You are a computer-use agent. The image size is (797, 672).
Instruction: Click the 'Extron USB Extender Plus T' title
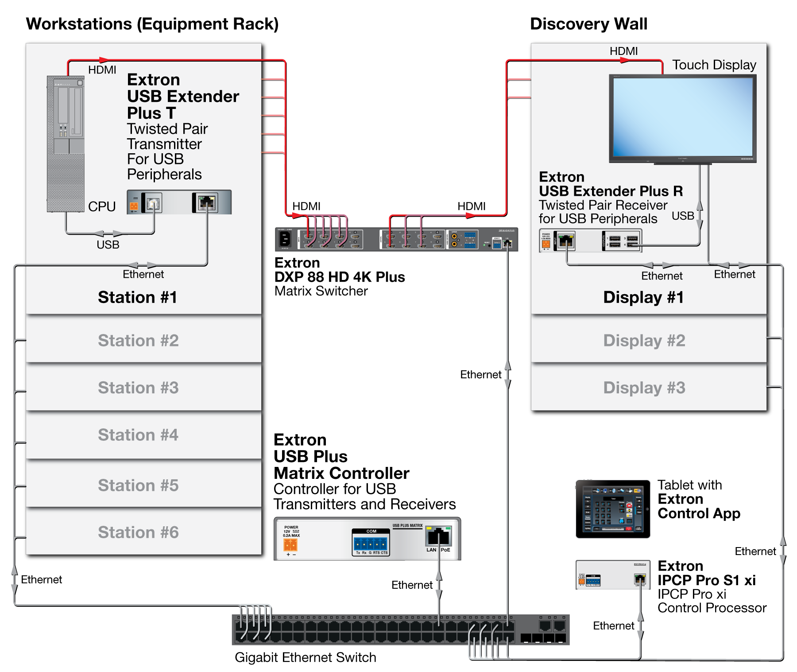coord(183,97)
